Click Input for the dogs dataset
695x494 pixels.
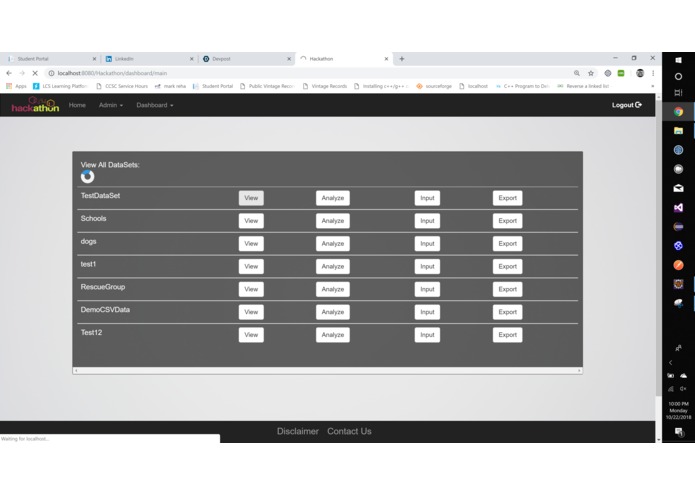tap(427, 244)
